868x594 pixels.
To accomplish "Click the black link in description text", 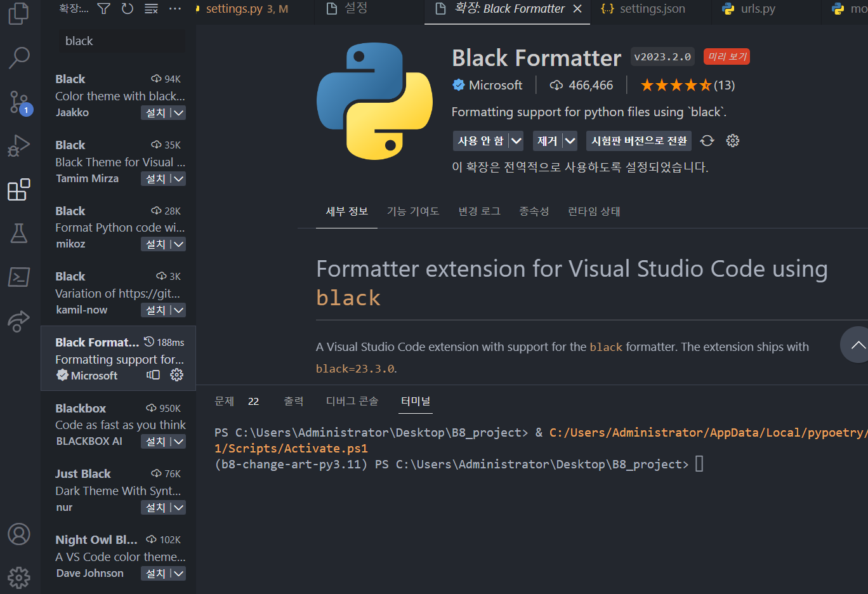I will click(x=606, y=347).
